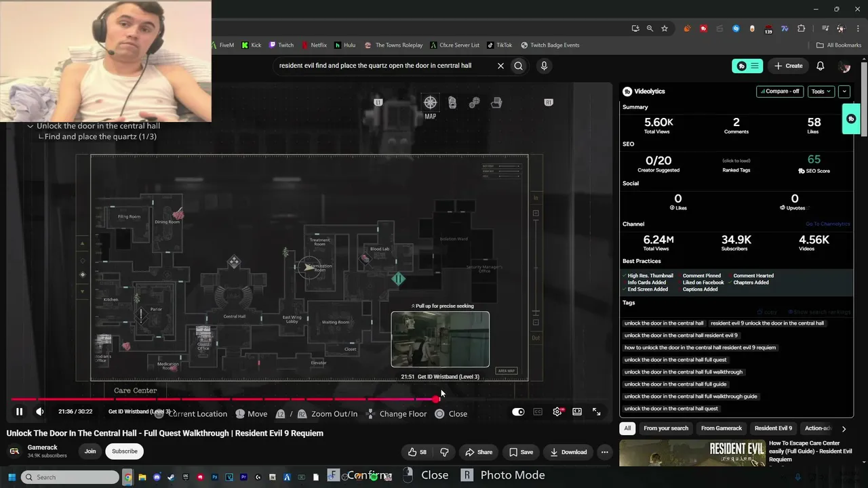Open The Towns Roleplay bookmark
The image size is (868, 488).
point(394,45)
